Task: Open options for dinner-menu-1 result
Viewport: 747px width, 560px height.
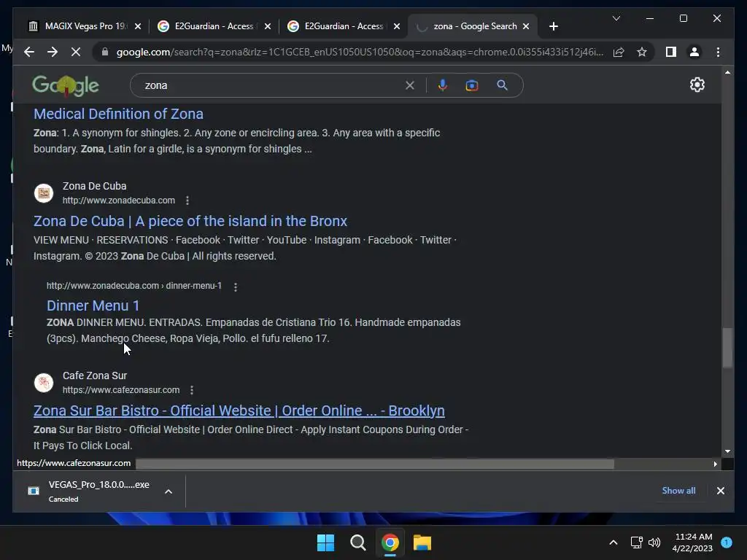Action: (x=236, y=287)
